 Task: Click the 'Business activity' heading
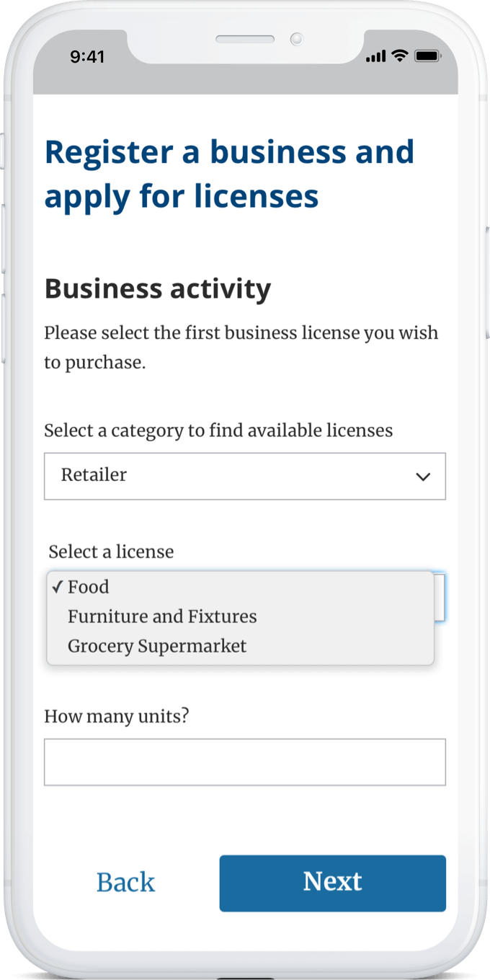(158, 289)
